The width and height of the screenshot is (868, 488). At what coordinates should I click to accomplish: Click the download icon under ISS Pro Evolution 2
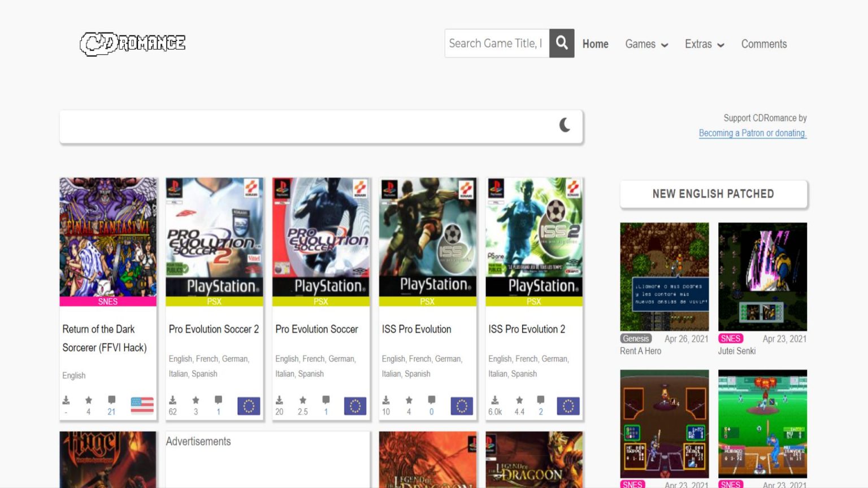coord(494,400)
